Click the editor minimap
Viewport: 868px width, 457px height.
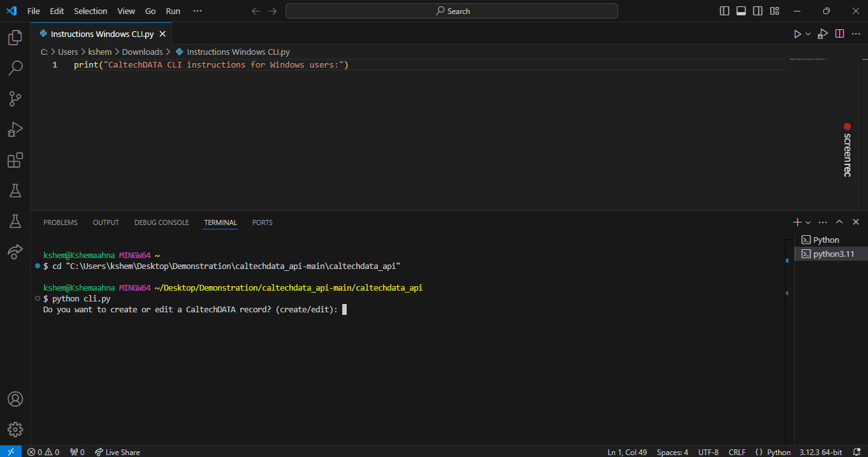pos(808,59)
